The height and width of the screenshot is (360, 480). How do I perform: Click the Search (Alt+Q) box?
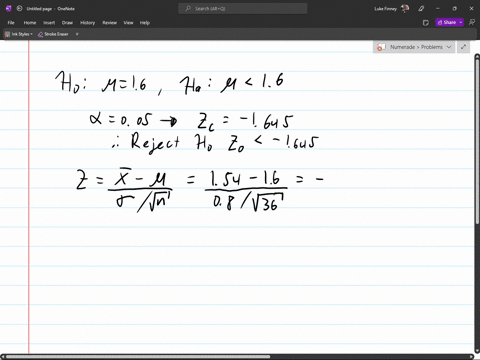[x=243, y=9]
